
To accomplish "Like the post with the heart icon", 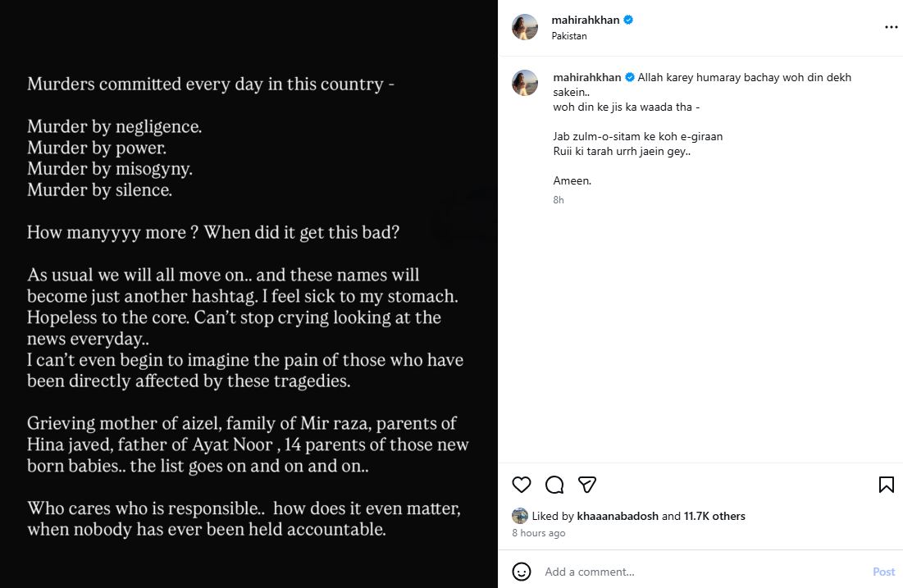I will (521, 485).
